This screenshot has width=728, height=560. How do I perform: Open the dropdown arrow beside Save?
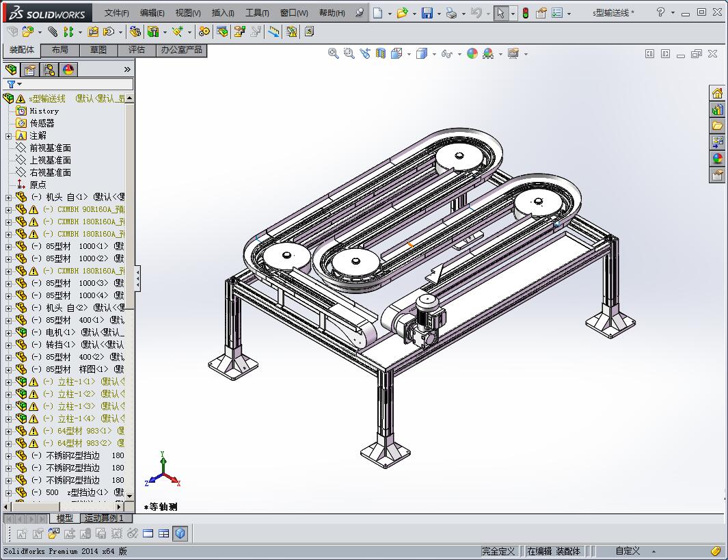pos(439,14)
